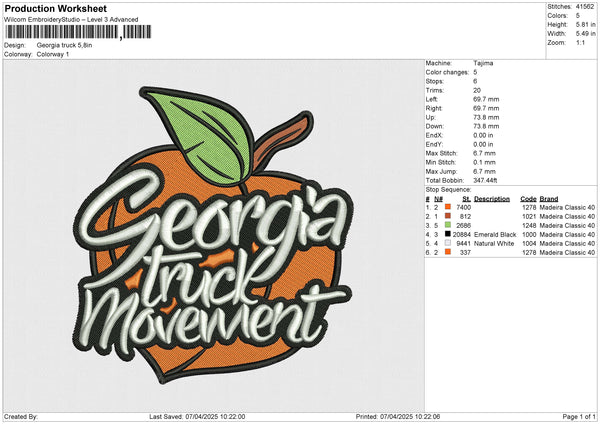Select the green swatch in stop 3
Image resolution: width=600 pixels, height=424 pixels.
[x=448, y=225]
